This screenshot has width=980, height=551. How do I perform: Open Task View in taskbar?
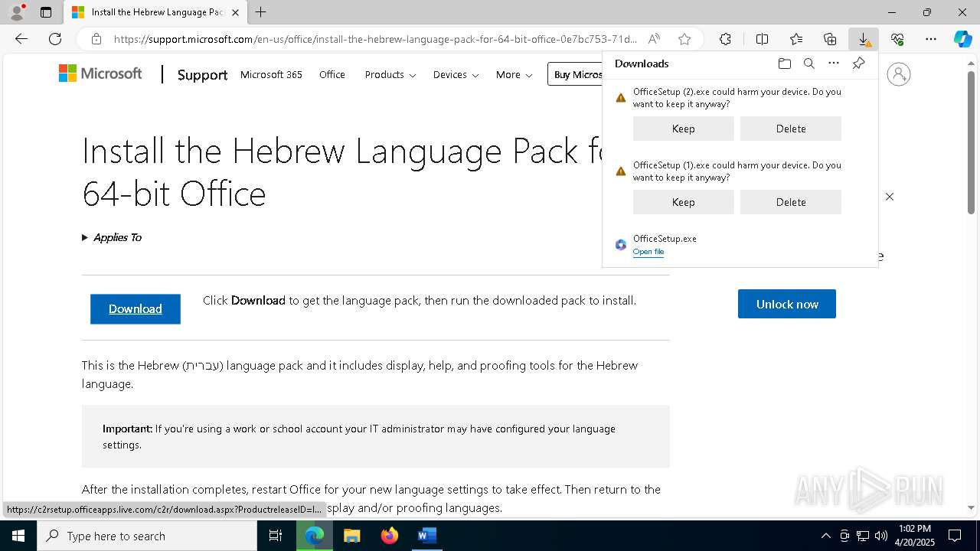point(276,536)
